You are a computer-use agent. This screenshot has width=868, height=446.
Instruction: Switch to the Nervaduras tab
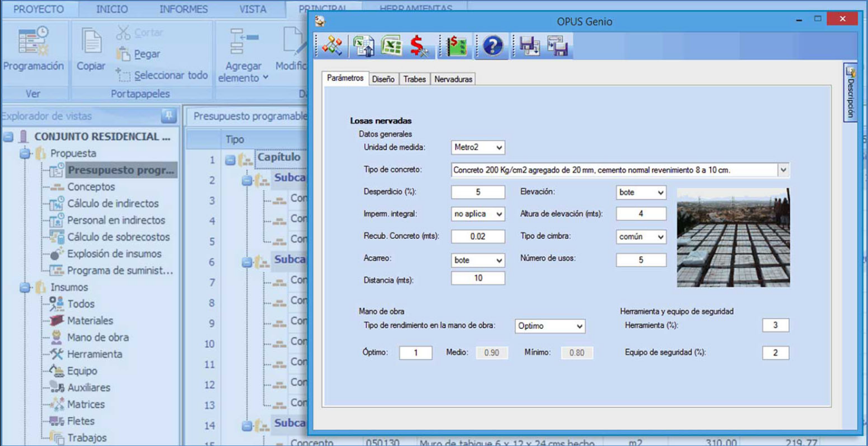click(x=453, y=79)
